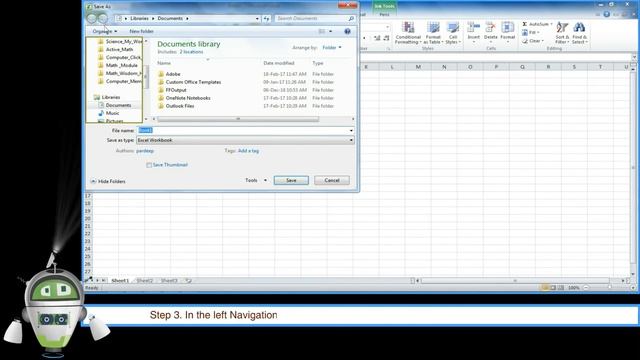The image size is (640, 360).
Task: Open the Tools dropdown next to Save
Action: 256,180
